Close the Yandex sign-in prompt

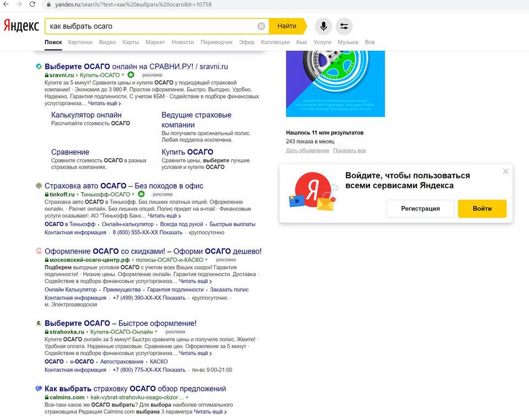505,171
